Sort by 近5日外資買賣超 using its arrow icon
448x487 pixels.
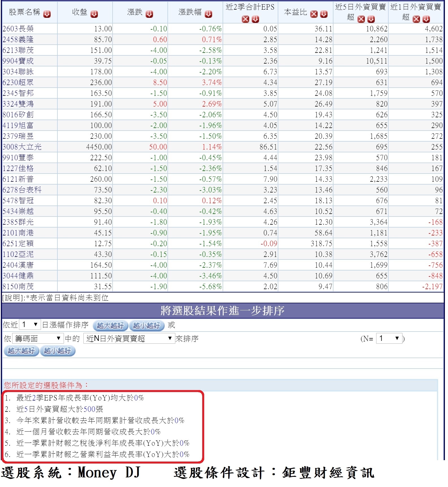(x=371, y=19)
